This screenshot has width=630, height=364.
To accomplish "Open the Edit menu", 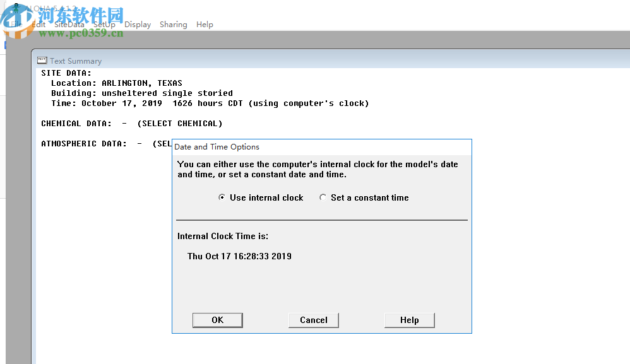I will pos(39,25).
